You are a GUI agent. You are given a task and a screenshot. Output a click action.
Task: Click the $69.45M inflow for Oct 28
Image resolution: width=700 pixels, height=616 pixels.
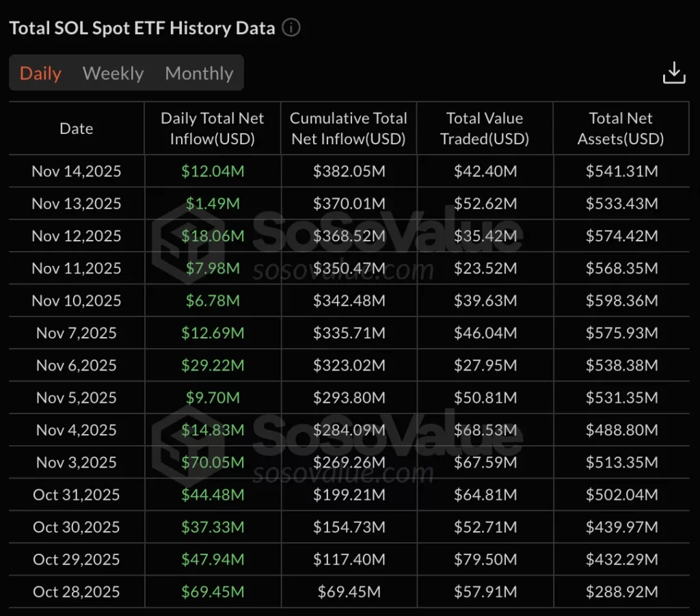tap(213, 591)
